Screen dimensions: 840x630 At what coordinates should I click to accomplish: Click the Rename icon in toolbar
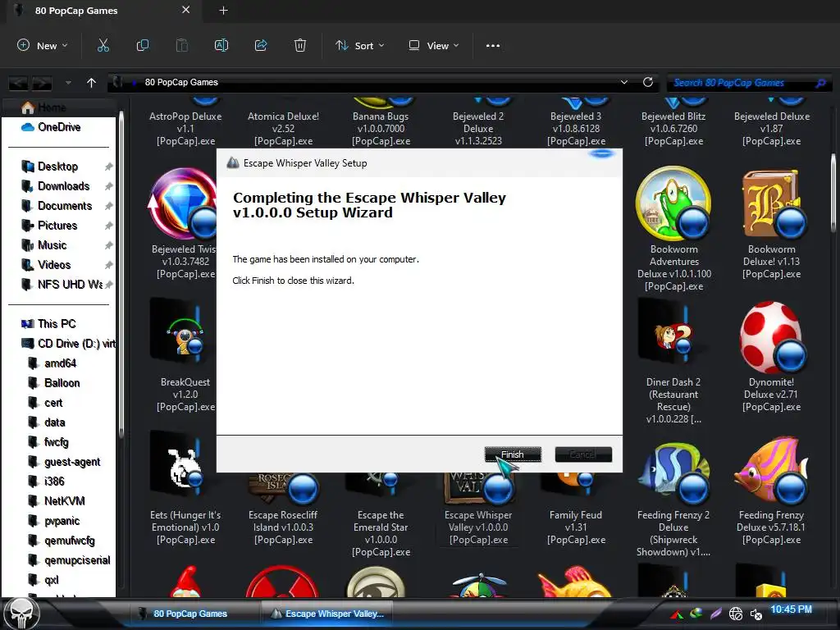(x=221, y=46)
